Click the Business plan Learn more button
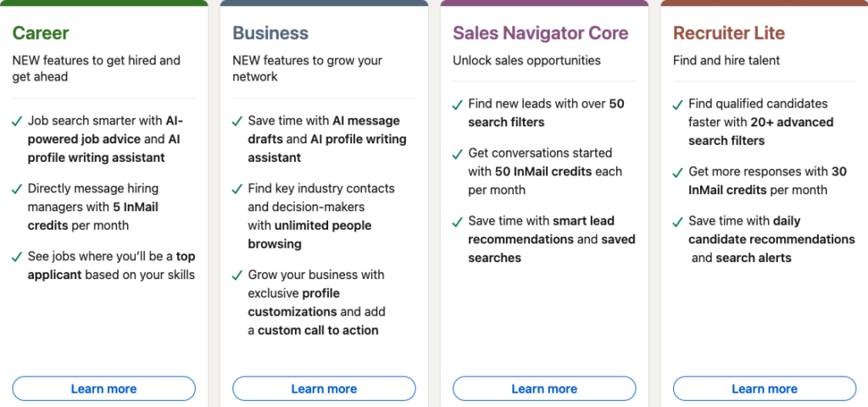This screenshot has height=407, width=868. click(x=324, y=388)
